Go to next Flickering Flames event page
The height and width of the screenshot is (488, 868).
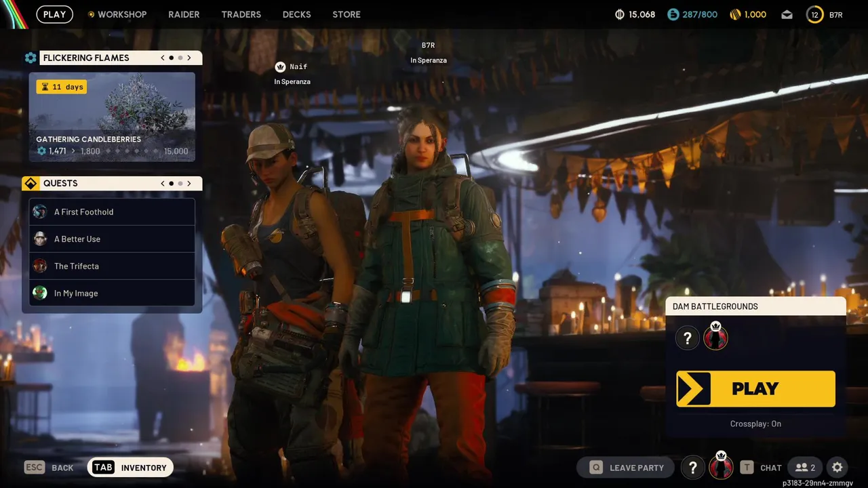click(189, 58)
